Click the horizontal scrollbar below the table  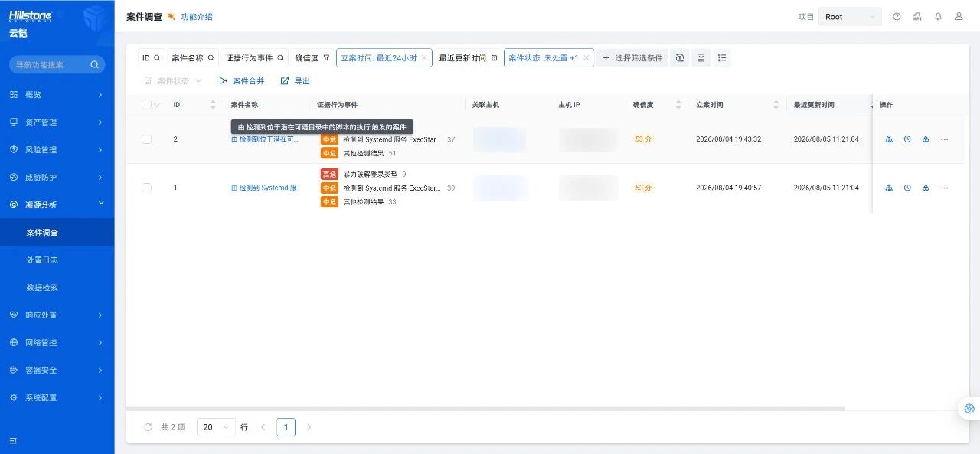(x=485, y=409)
